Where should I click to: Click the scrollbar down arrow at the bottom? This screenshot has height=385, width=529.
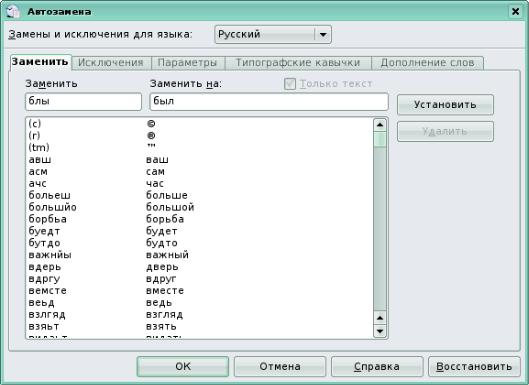(380, 331)
